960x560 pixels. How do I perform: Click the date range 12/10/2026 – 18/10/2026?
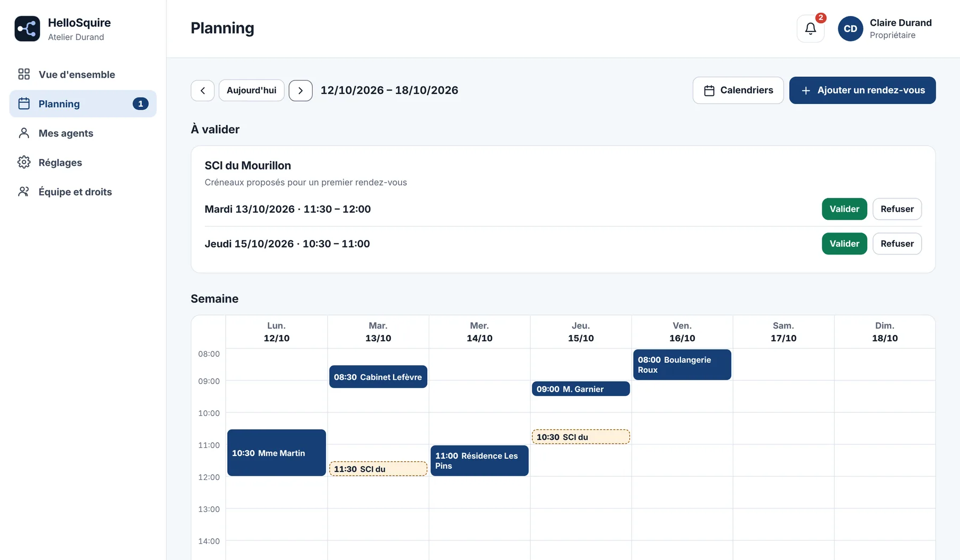point(389,90)
